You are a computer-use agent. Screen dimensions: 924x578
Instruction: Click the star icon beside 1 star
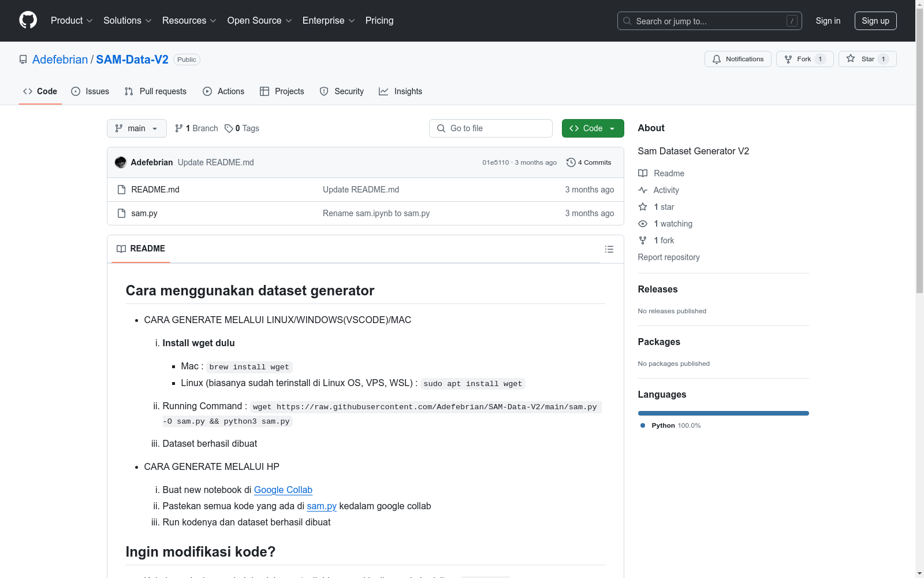point(643,207)
